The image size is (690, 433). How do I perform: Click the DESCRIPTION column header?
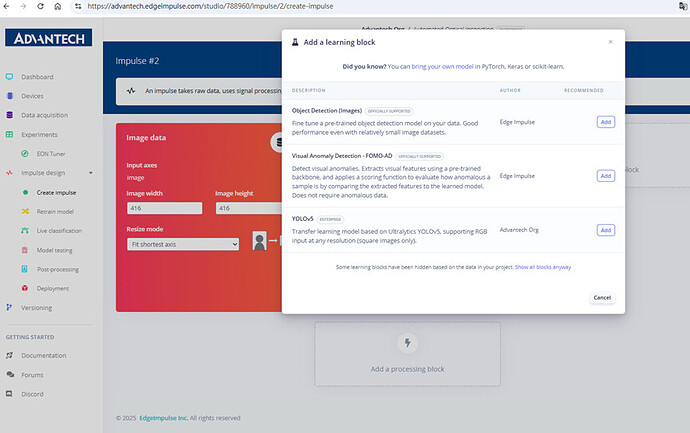[308, 90]
